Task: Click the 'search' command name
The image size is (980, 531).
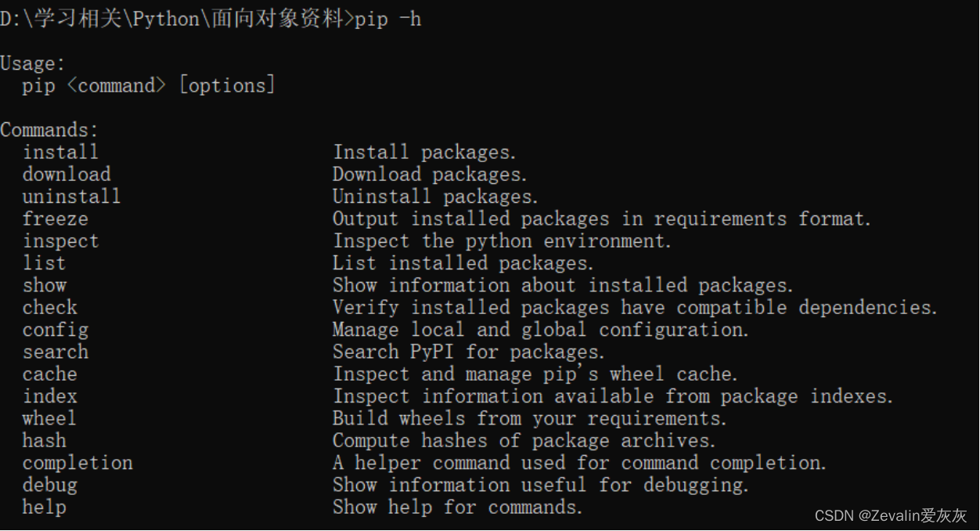Action: click(x=55, y=352)
